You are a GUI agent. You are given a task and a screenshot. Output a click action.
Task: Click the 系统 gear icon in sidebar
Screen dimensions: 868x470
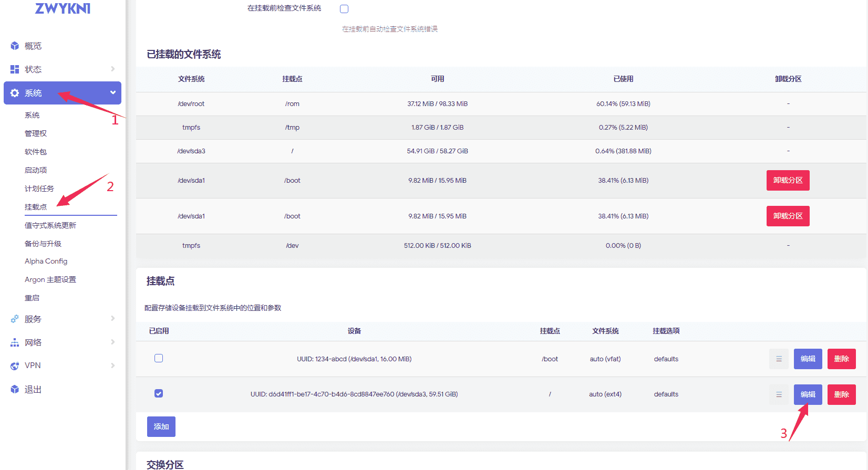pyautogui.click(x=15, y=93)
